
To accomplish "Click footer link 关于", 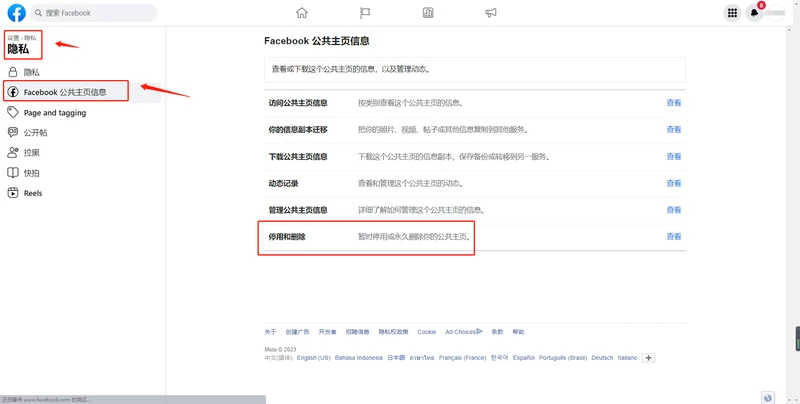I will pos(270,332).
